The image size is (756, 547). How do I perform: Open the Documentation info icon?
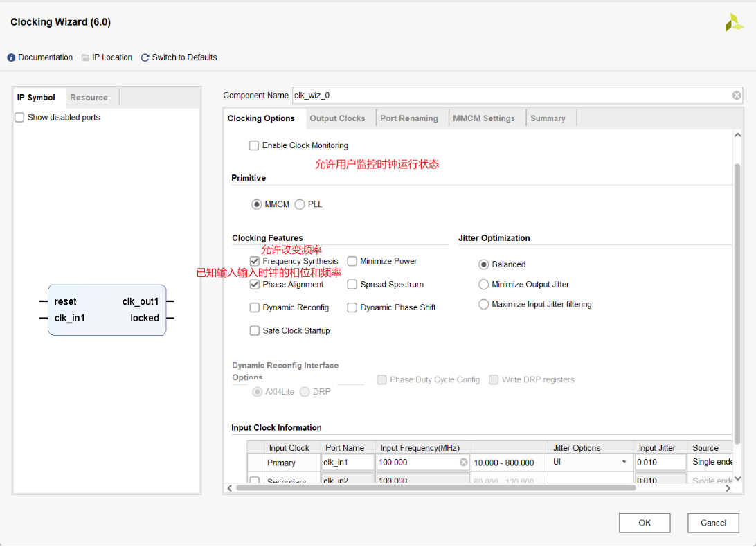11,57
